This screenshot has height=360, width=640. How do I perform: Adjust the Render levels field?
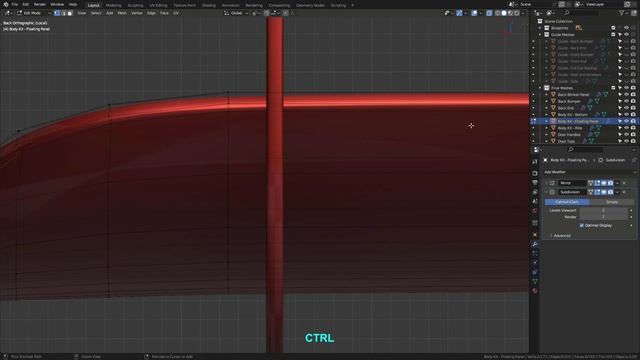(603, 217)
